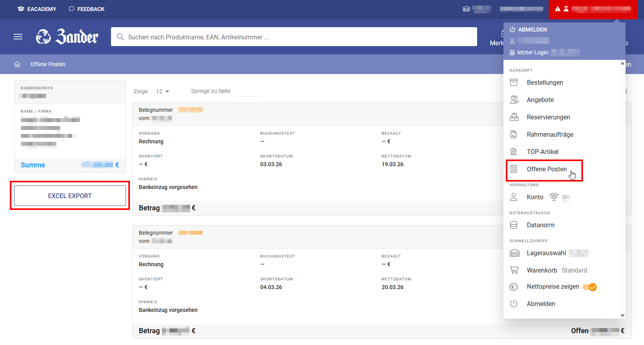Image resolution: width=644 pixels, height=345 pixels.
Task: Click the trophy icon beside Konto
Action: click(554, 197)
